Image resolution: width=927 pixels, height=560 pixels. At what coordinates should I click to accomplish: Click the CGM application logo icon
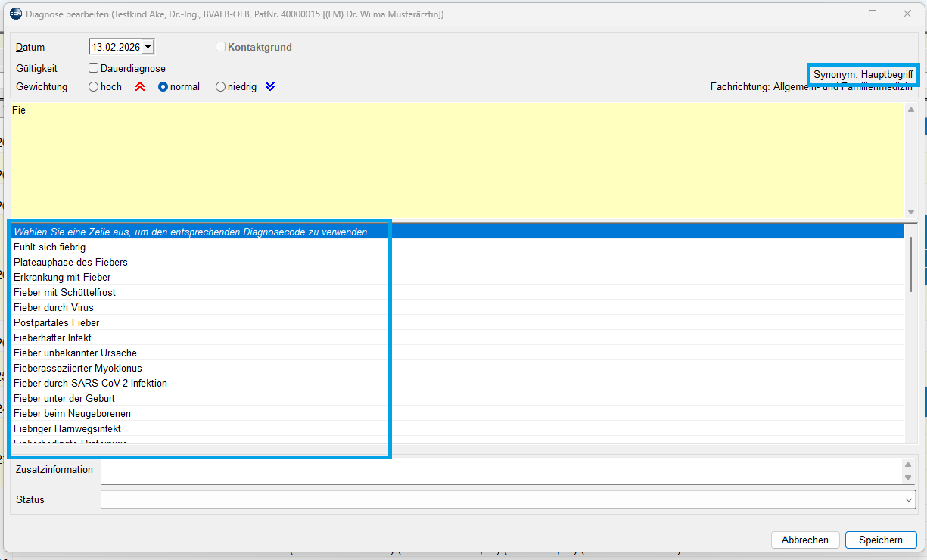tap(15, 14)
